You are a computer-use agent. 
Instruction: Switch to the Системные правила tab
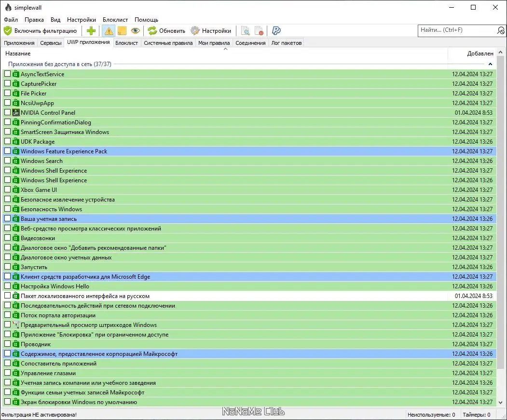pos(168,43)
